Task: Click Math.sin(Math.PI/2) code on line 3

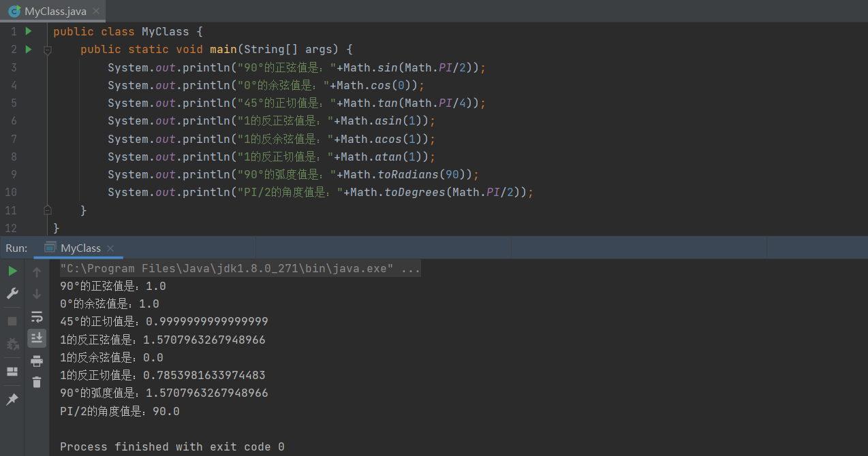Action: pos(411,67)
